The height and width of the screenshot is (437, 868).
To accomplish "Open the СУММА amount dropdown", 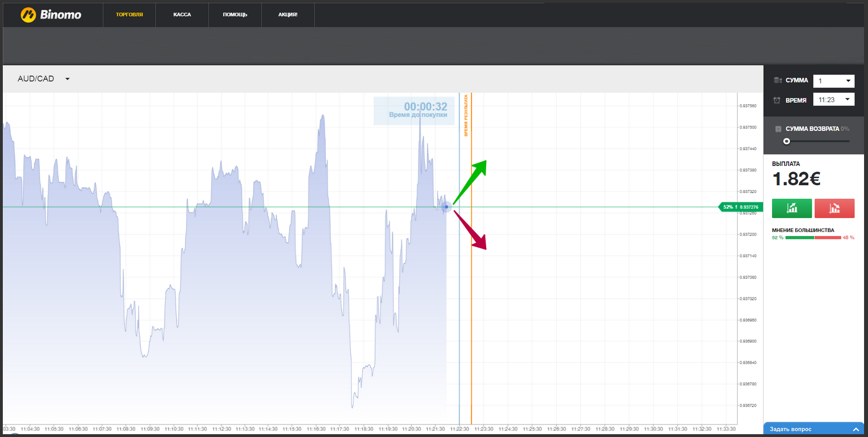I will 834,81.
